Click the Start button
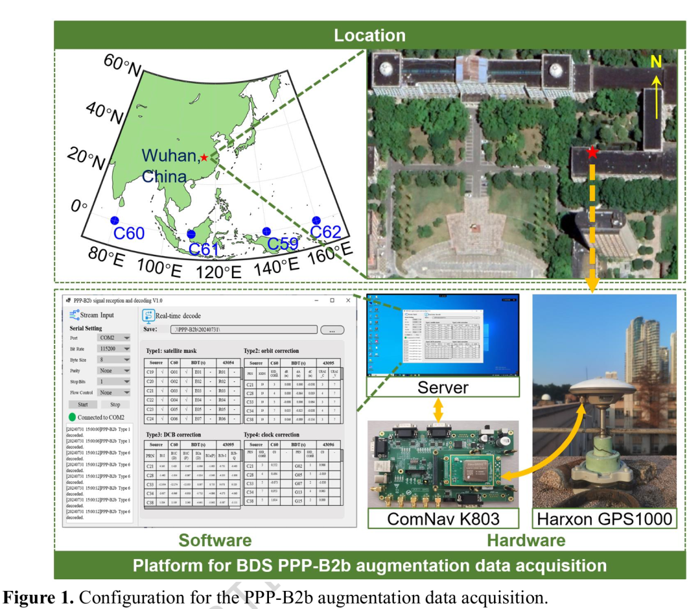Image resolution: width=700 pixels, height=609 pixels. pyautogui.click(x=83, y=404)
